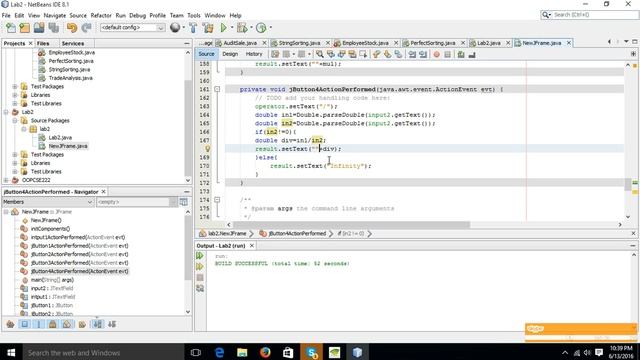Collapse the jButton4ActionPerformed code fold
640x360 pixels.
pos(217,89)
